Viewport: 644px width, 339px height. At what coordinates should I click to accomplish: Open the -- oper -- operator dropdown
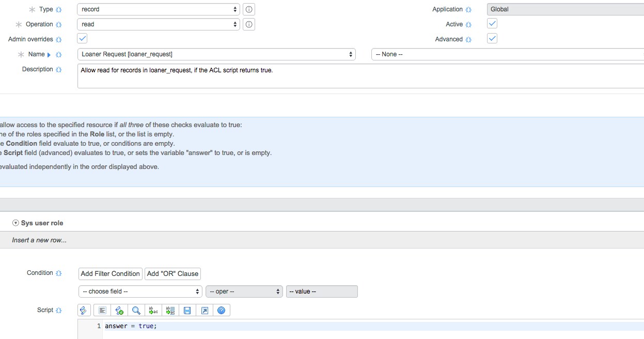coord(244,291)
